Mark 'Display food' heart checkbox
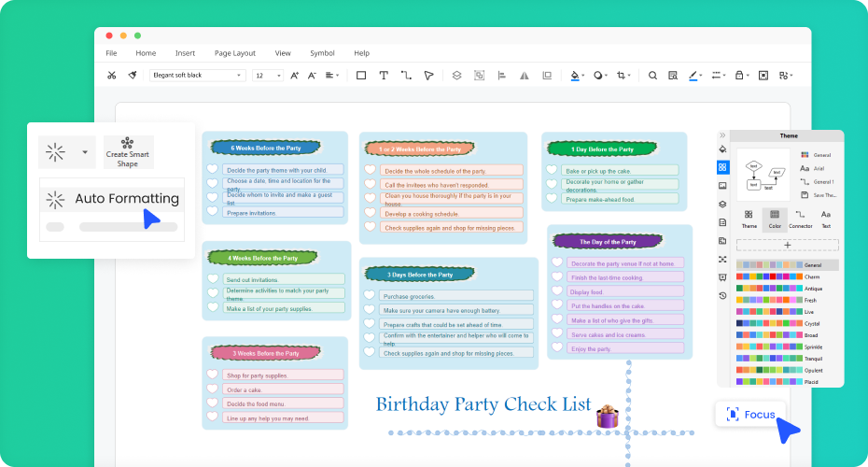This screenshot has width=868, height=467. 558,291
